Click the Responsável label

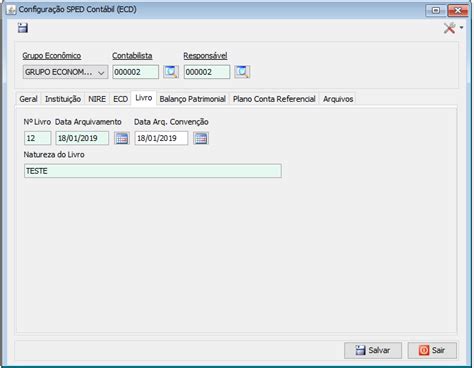click(205, 56)
